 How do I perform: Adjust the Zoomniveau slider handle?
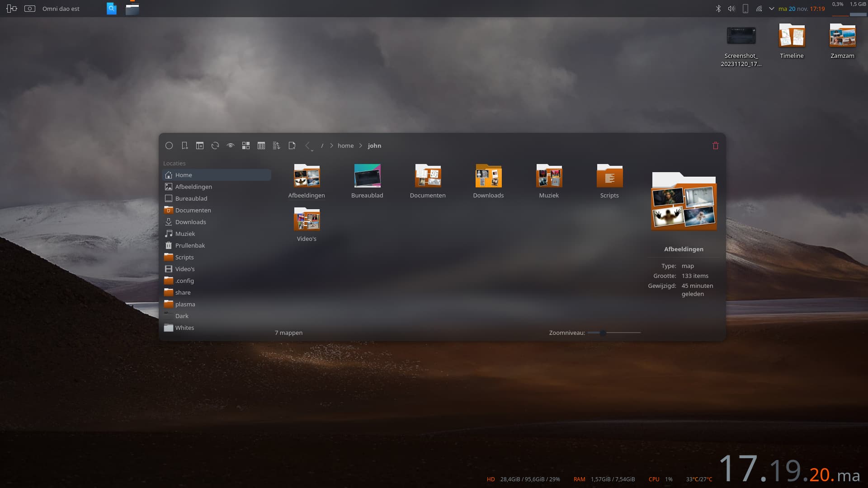point(603,333)
